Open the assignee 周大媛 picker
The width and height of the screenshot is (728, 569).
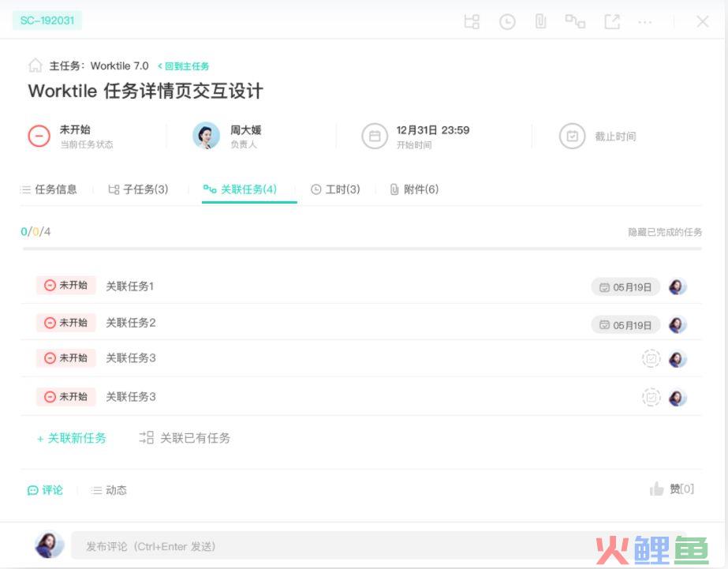227,136
